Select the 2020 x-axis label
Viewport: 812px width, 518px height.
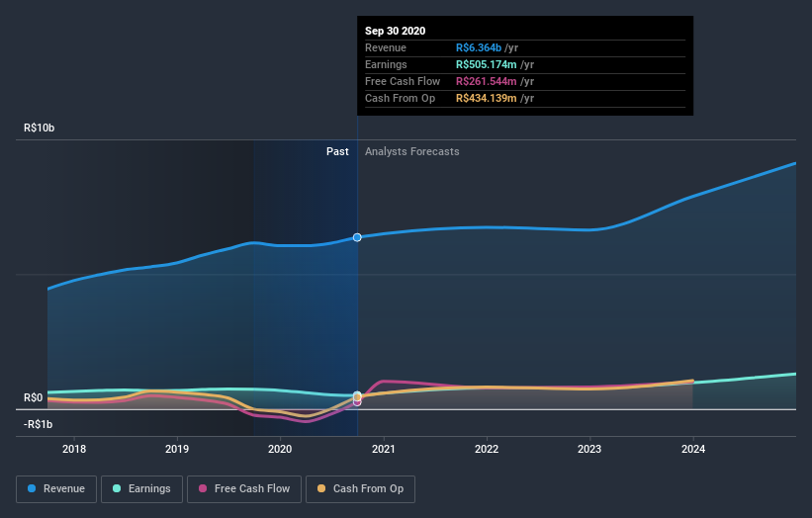[280, 449]
